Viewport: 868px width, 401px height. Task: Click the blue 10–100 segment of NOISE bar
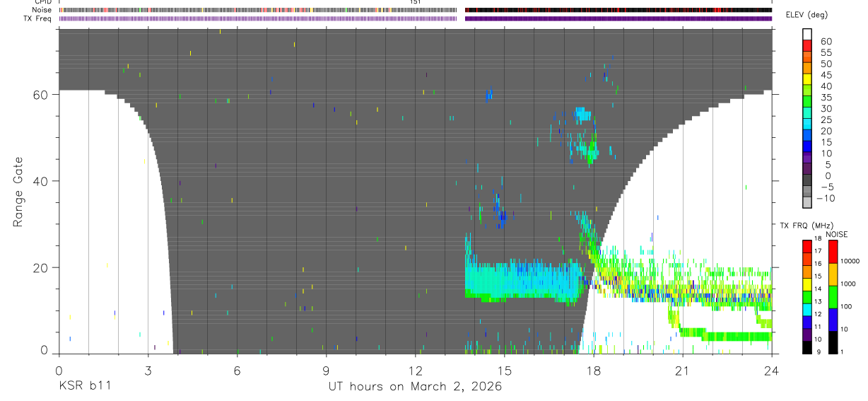[x=833, y=319]
